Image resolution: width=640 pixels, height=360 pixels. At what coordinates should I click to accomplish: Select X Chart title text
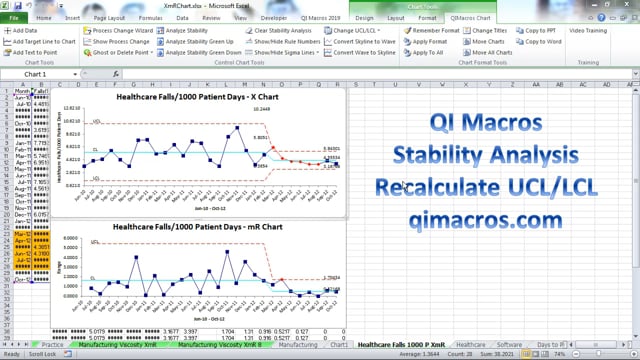(198, 97)
